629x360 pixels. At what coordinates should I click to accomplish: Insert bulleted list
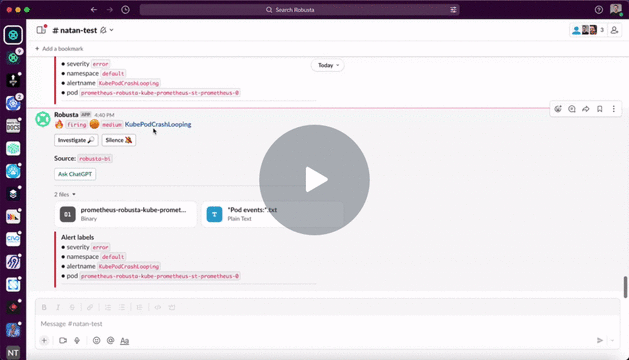pos(122,307)
